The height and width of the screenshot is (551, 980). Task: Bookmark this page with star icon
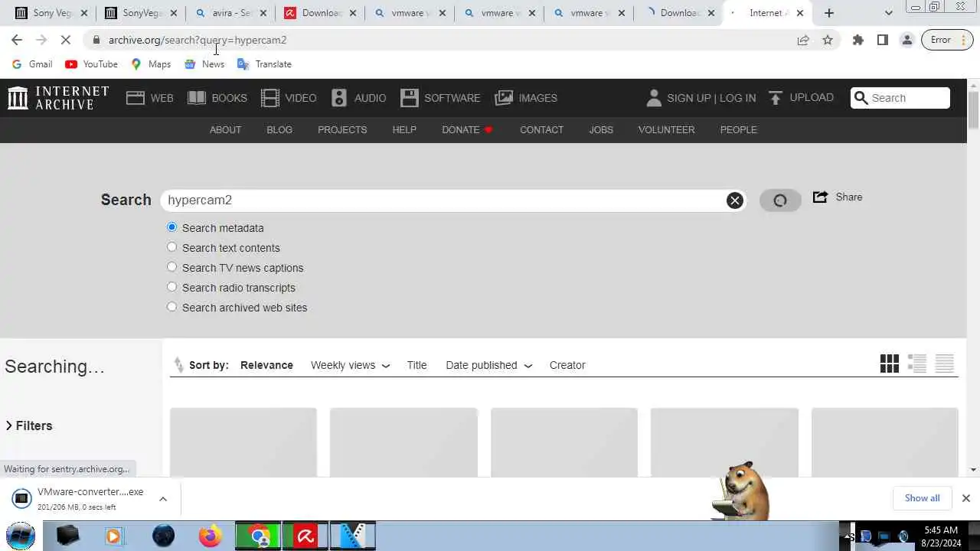click(x=828, y=40)
